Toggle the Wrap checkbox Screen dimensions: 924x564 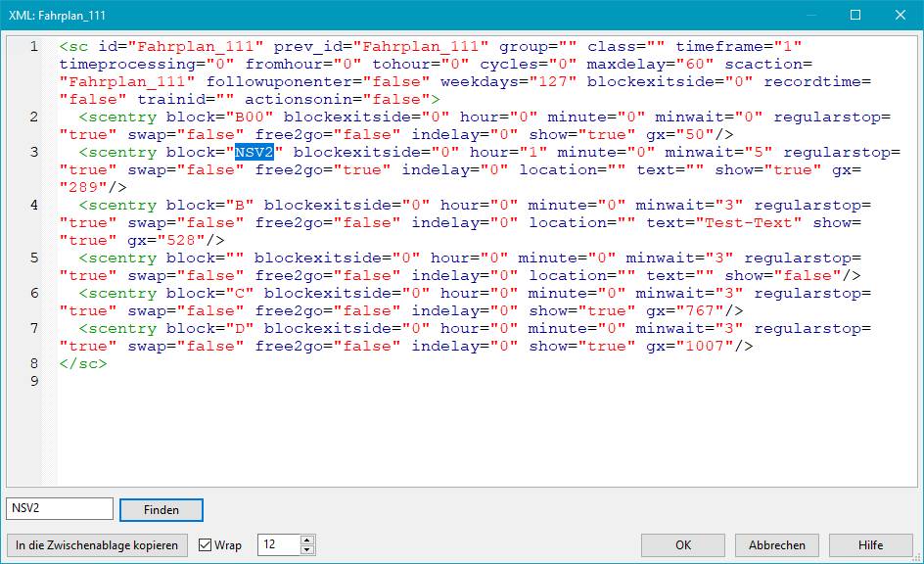[x=206, y=545]
